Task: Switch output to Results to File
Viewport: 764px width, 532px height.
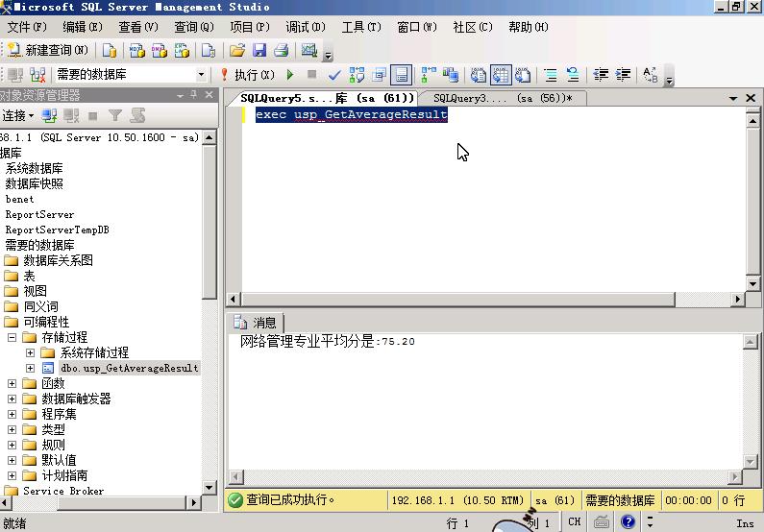Action: (524, 75)
